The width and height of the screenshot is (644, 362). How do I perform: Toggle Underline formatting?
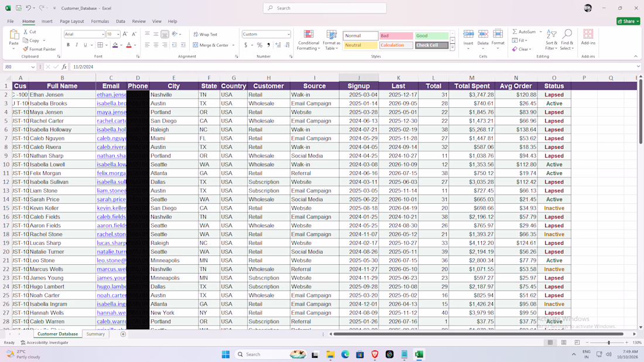[x=85, y=45]
